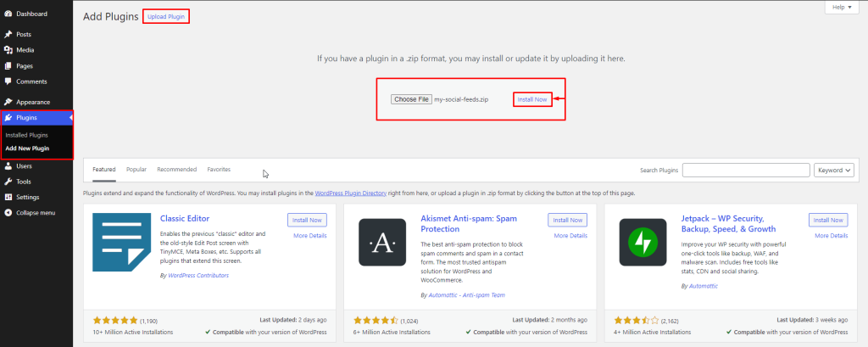Click the Comments bubble icon

[8, 81]
